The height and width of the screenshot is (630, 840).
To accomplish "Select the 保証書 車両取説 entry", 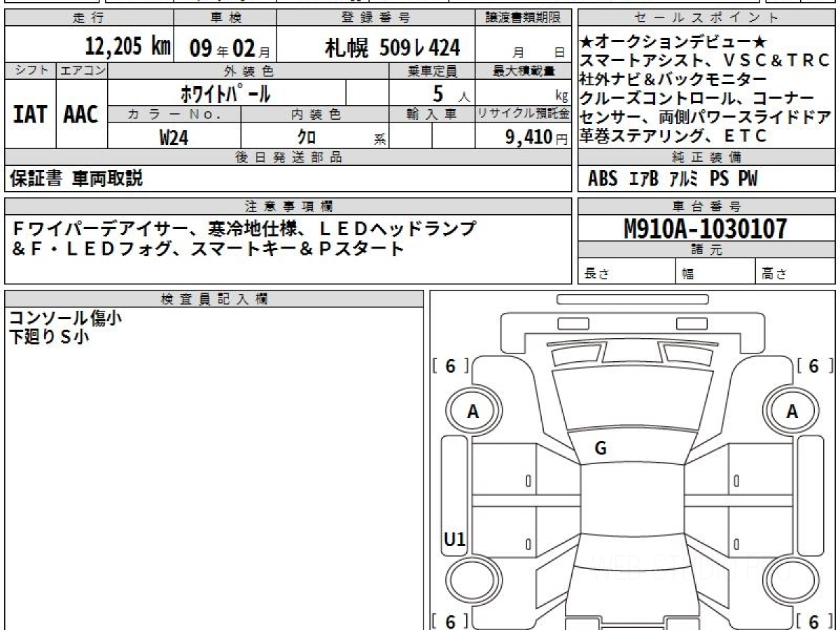I will tap(76, 178).
